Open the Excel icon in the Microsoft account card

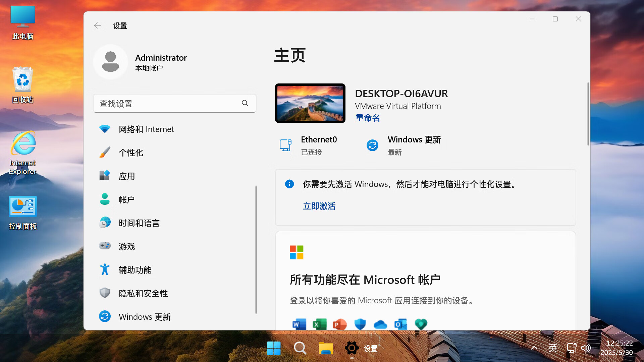(319, 324)
